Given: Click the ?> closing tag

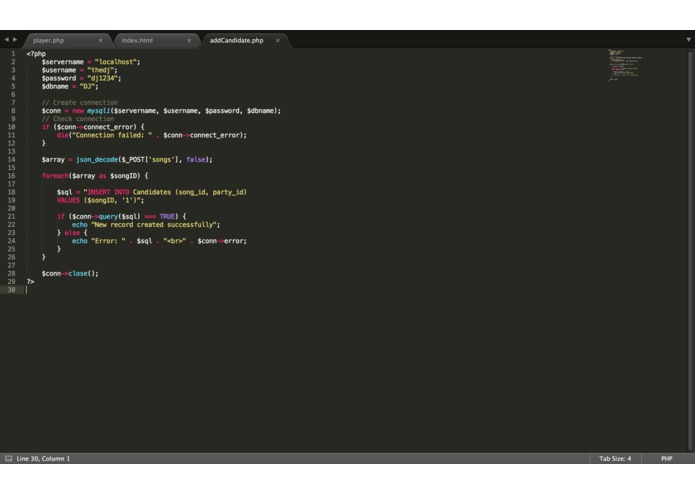Looking at the screenshot, I should [x=30, y=282].
